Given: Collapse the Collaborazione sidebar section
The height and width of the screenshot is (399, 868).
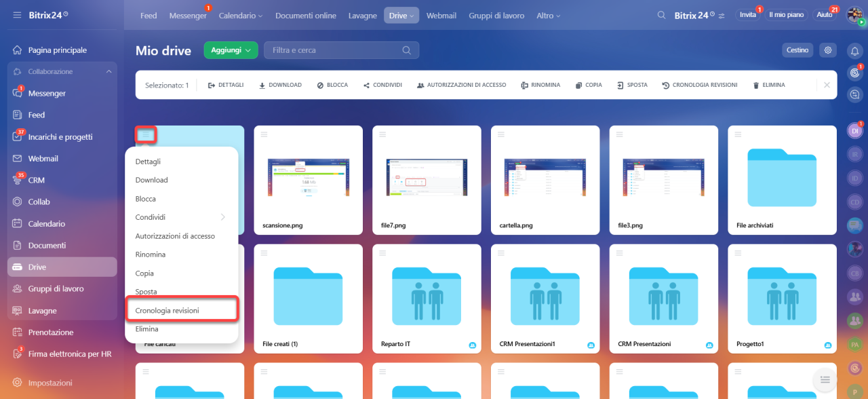Looking at the screenshot, I should coord(108,72).
